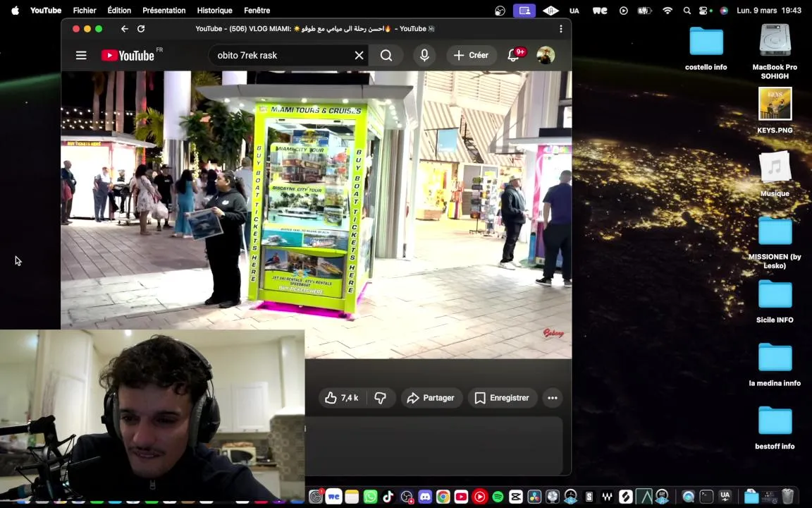
Task: Click the Miami video player frame
Action: pos(316,214)
